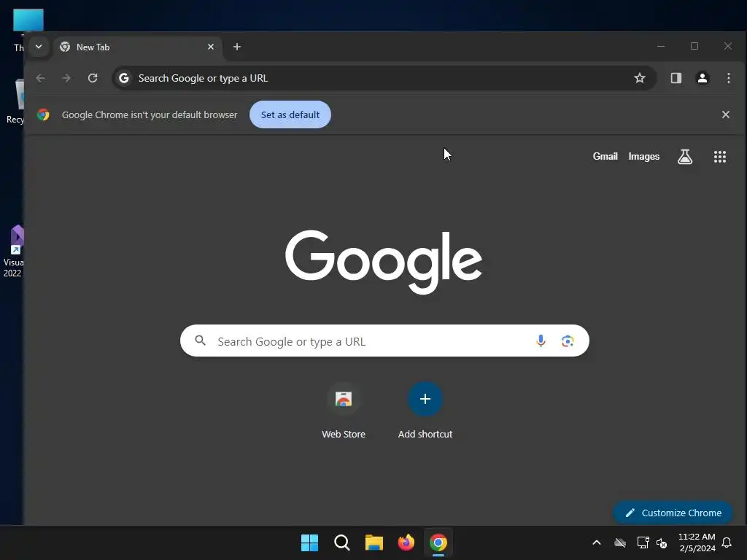Open the Chrome three-dot menu
Screen dimensions: 747x560
click(x=729, y=78)
